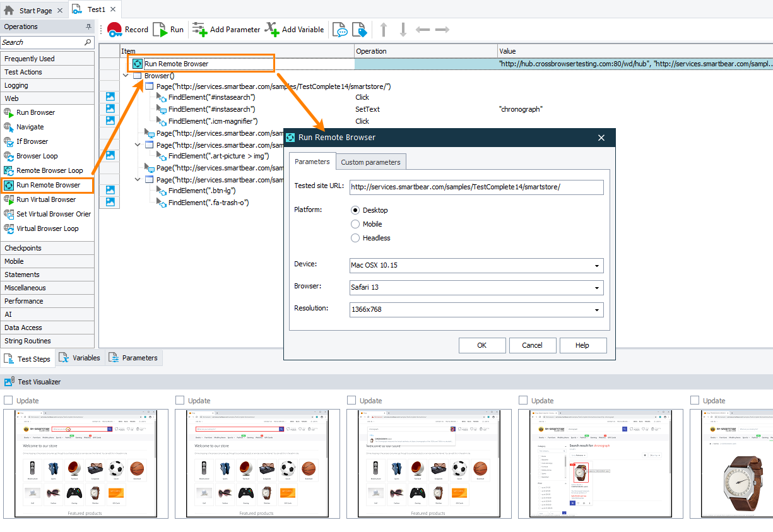Click the Help button in the dialog
Viewport: 773px width, 532px height.
pos(582,345)
